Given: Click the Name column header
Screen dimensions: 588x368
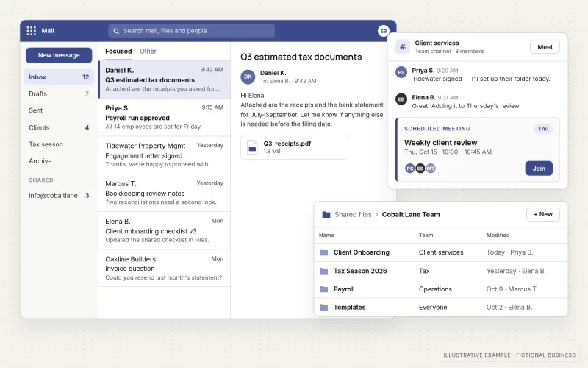Looking at the screenshot, I should 326,235.
